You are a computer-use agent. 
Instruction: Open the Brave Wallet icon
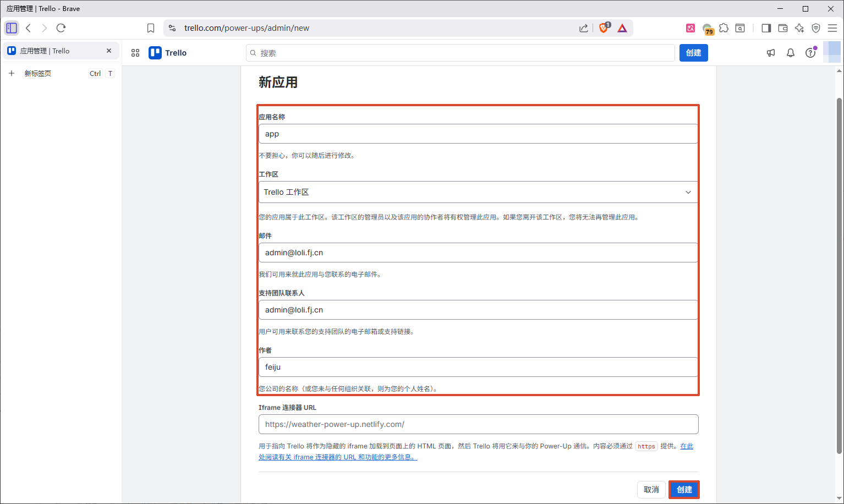tap(783, 28)
